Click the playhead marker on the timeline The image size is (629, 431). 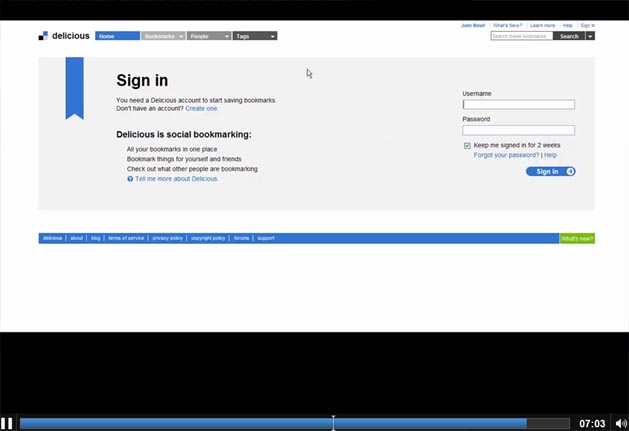click(x=333, y=423)
